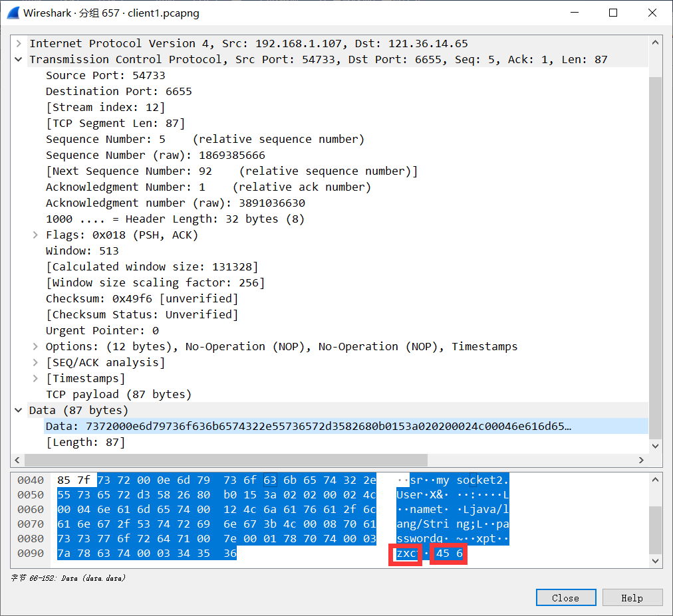The height and width of the screenshot is (616, 673).
Task: Click tree pane scroll down arrow
Action: 655,446
